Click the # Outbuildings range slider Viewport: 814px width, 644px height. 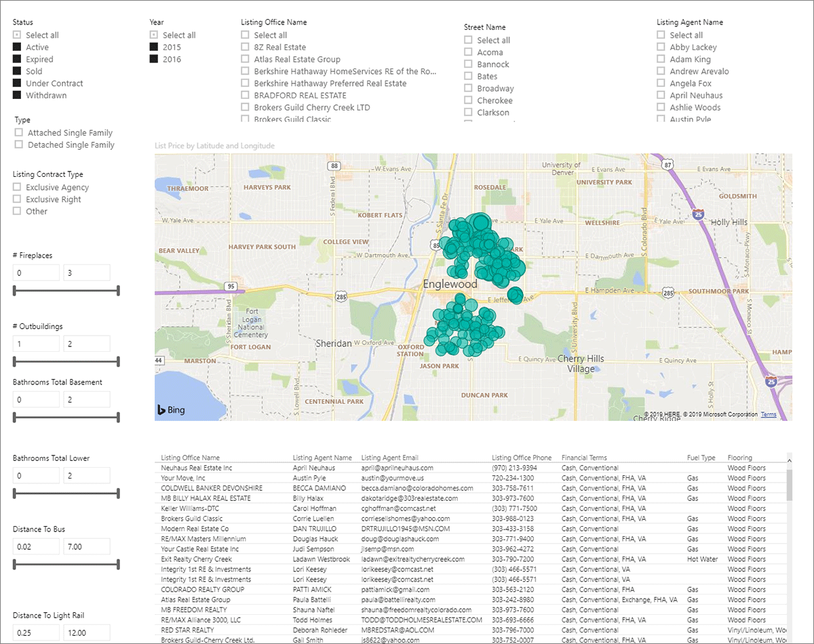click(x=66, y=361)
